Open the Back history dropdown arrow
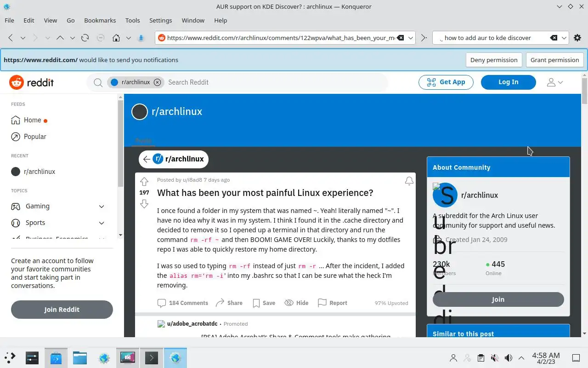This screenshot has height=368, width=588. point(23,38)
